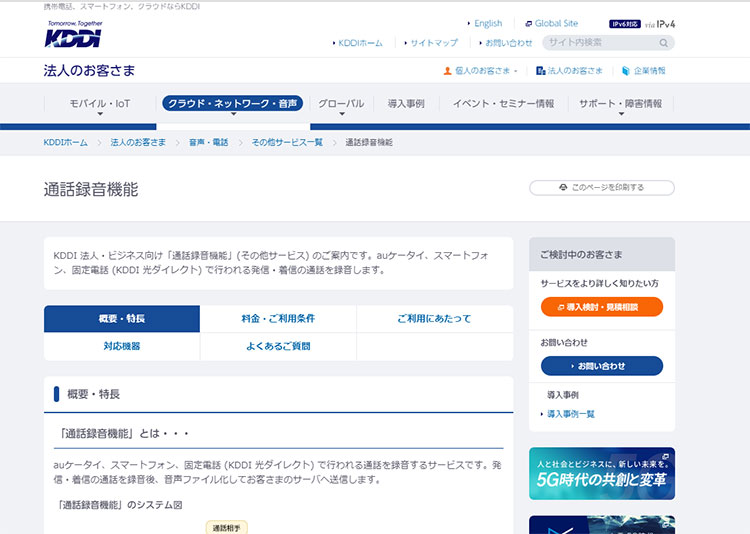Click the KDDI logo
The image size is (750, 534).
tap(74, 34)
